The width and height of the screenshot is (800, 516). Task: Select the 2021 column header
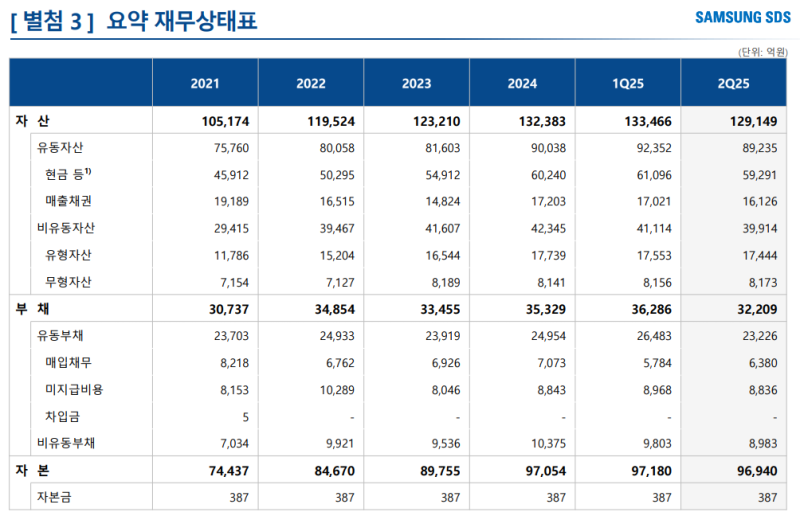click(205, 84)
